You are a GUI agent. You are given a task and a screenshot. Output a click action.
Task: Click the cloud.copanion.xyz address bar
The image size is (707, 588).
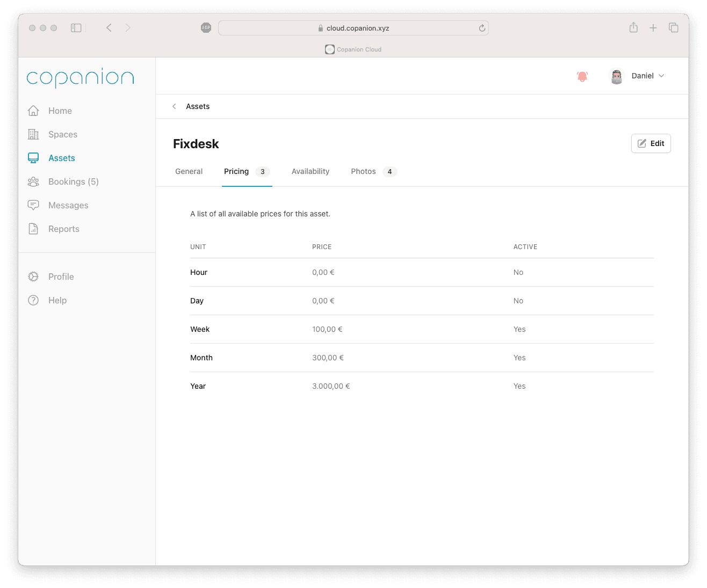[353, 28]
